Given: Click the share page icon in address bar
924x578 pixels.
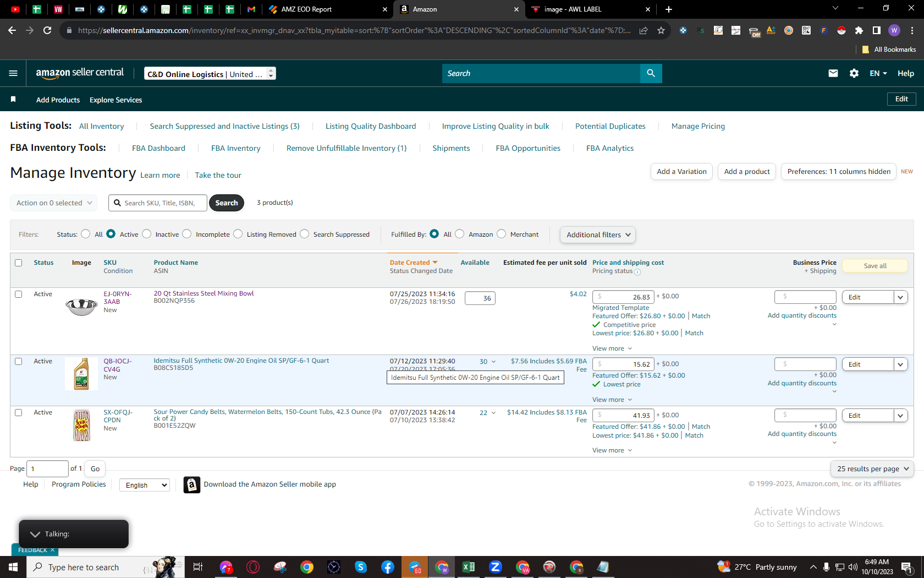Looking at the screenshot, I should click(x=643, y=30).
